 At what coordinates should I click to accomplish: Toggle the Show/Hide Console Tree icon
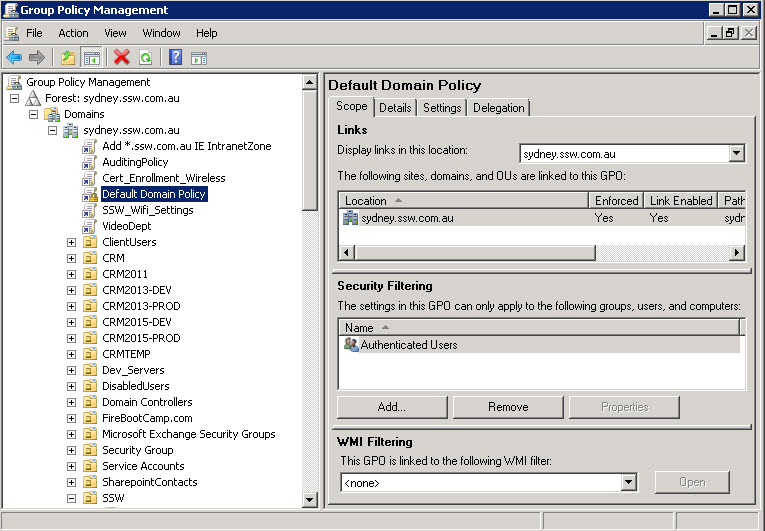pyautogui.click(x=91, y=58)
